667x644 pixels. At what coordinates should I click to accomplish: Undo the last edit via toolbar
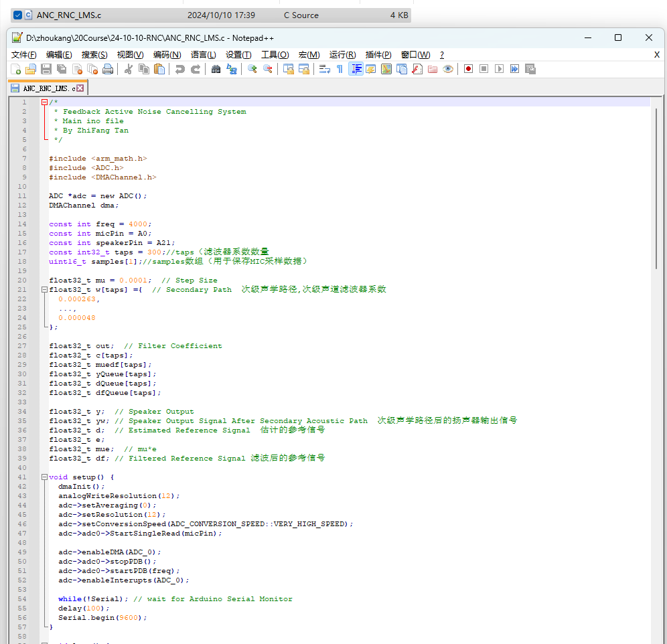(180, 69)
